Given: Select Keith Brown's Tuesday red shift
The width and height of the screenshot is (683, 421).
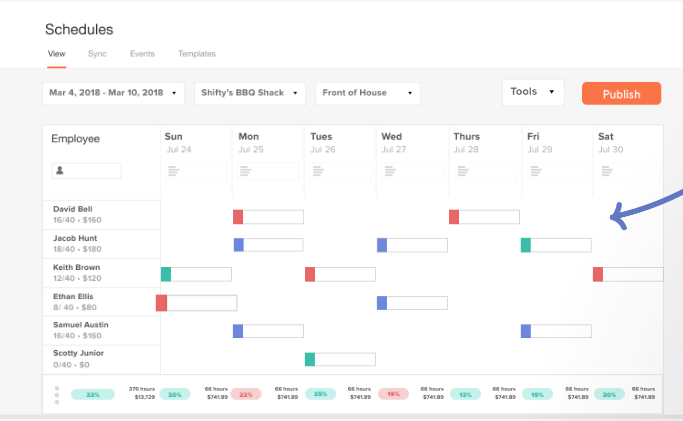Looking at the screenshot, I should pos(340,274).
